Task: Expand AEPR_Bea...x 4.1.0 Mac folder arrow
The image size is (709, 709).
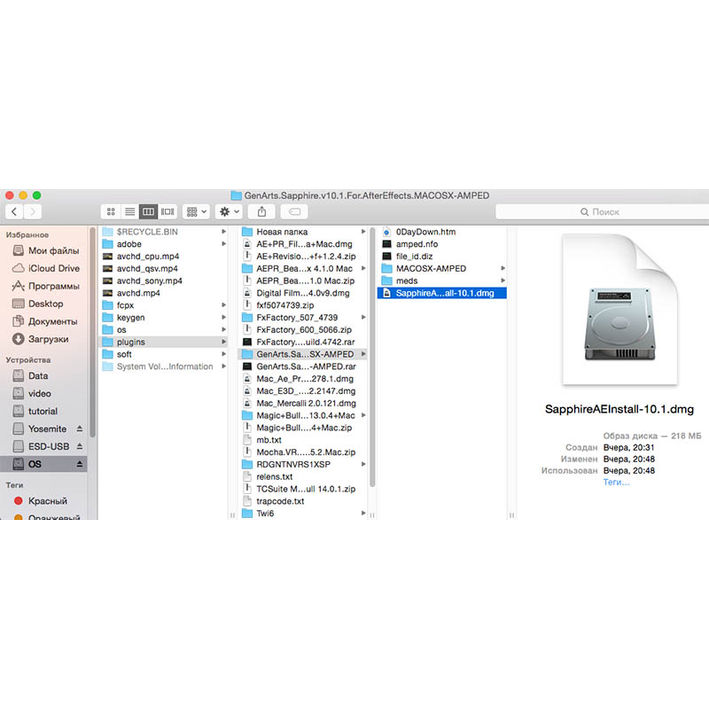Action: (363, 268)
